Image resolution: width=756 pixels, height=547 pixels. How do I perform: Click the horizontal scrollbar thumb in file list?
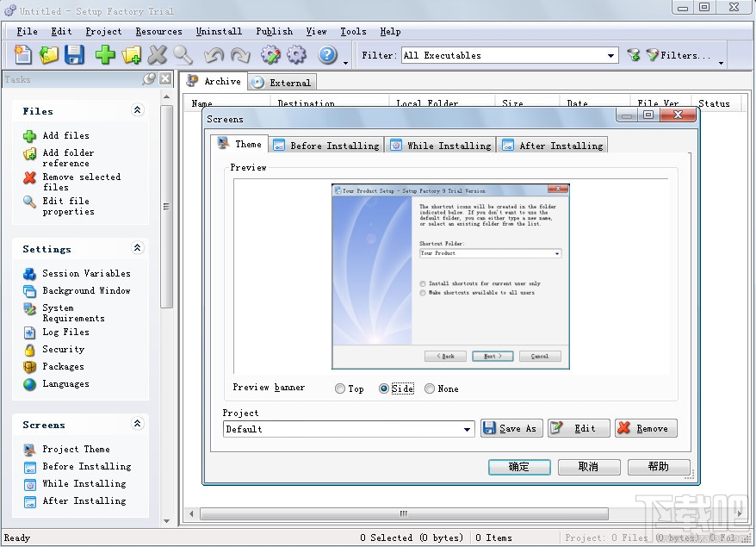(x=404, y=513)
